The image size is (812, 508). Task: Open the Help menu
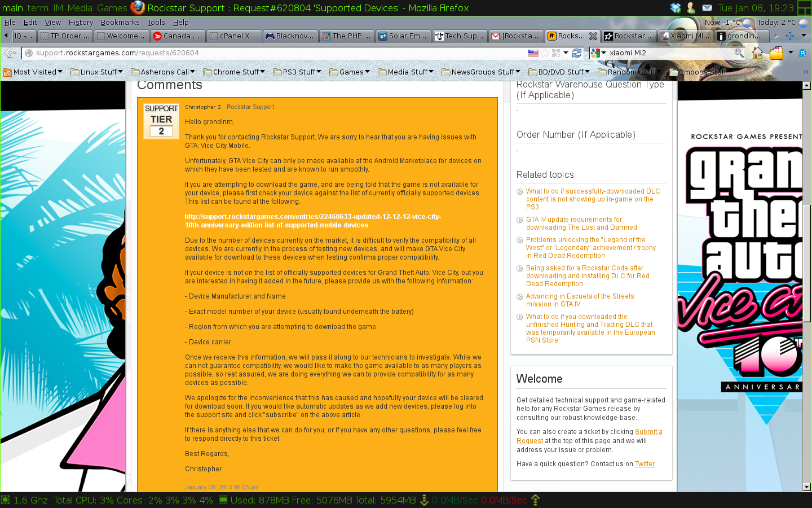[180, 23]
